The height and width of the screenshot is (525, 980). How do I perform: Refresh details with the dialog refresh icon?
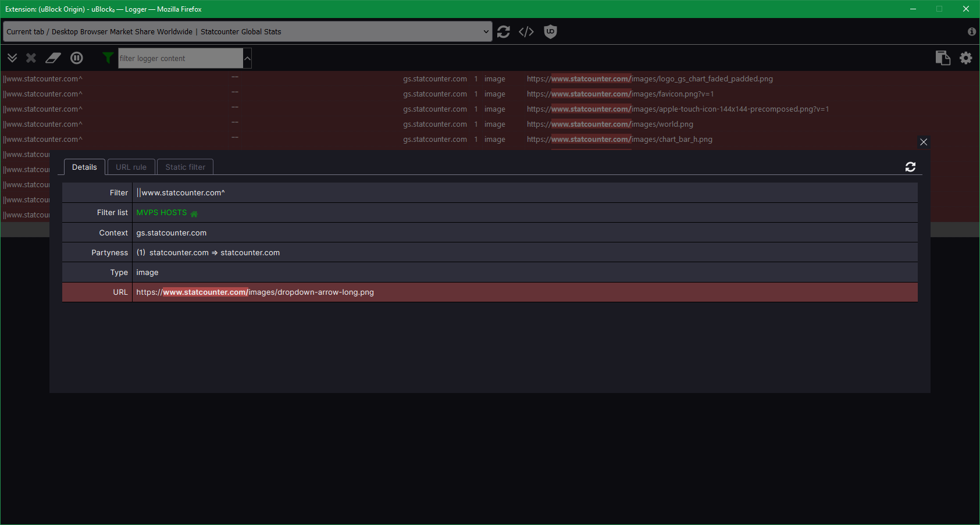(x=910, y=167)
